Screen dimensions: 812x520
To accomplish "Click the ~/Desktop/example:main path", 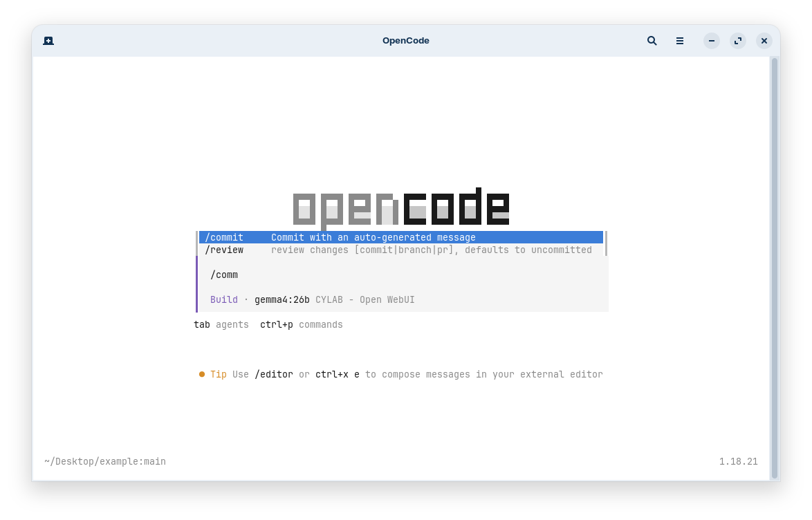I will tap(105, 461).
